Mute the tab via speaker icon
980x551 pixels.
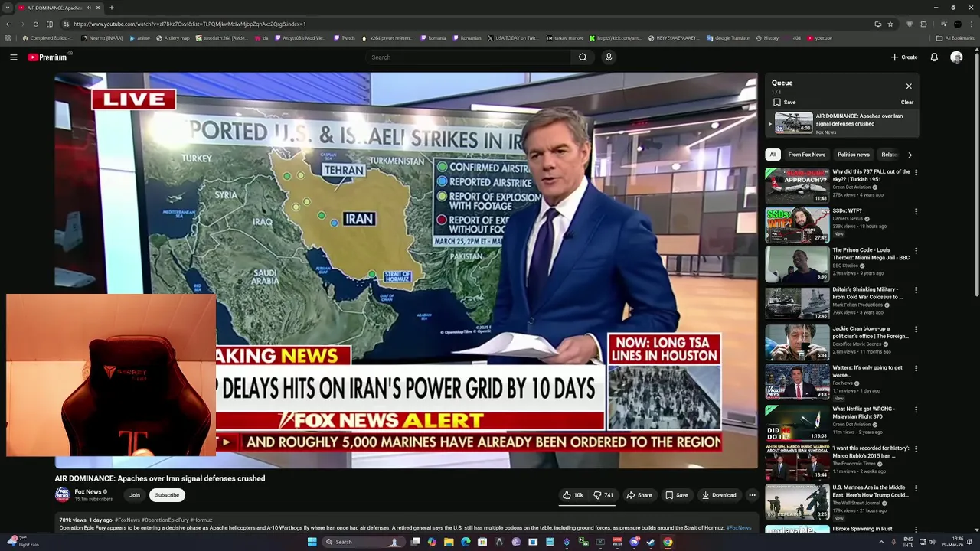pos(89,8)
